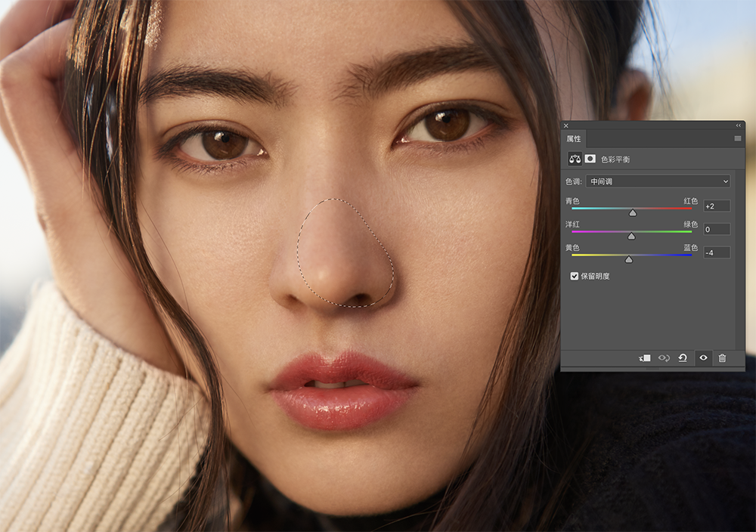The width and height of the screenshot is (756, 532).
Task: Clip adjustment to layer below icon
Action: 645,358
